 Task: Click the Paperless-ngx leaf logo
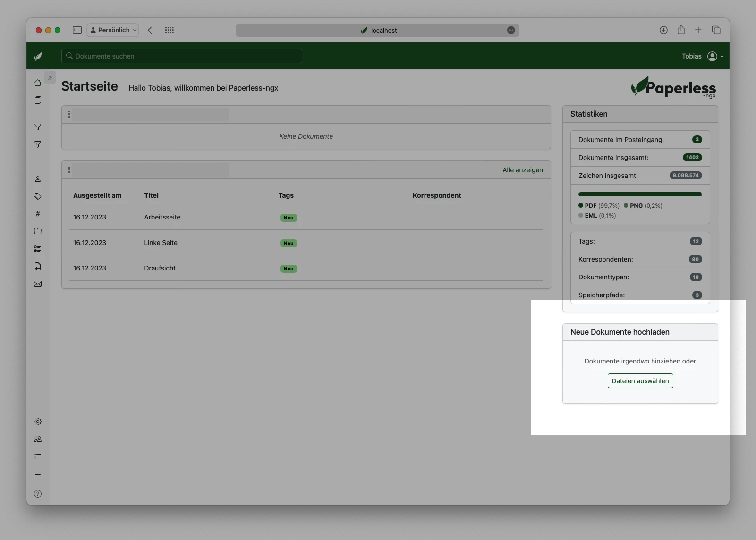point(38,56)
